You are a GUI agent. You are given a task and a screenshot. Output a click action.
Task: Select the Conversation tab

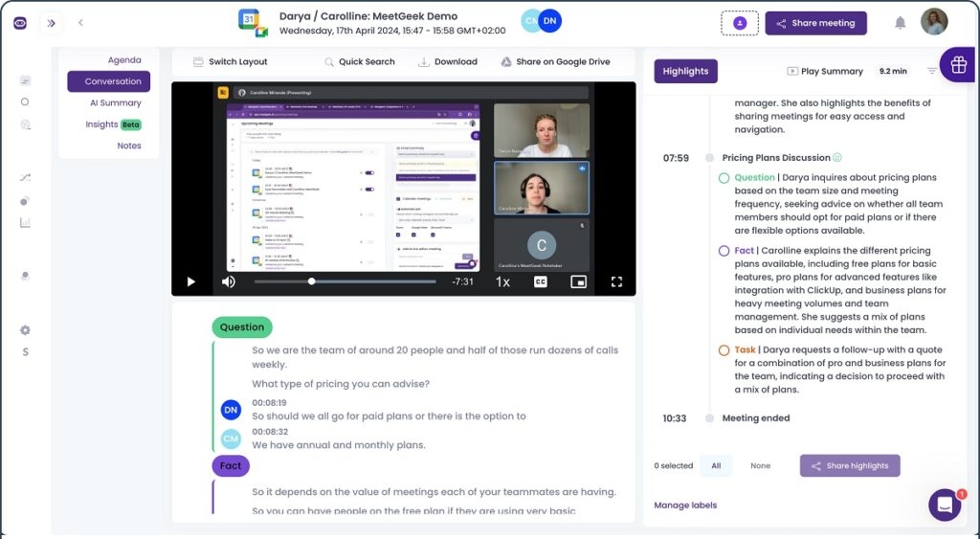[x=109, y=81]
